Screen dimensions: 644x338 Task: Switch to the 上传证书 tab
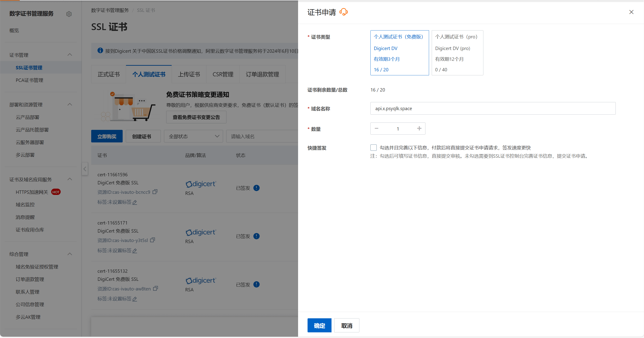pyautogui.click(x=189, y=74)
